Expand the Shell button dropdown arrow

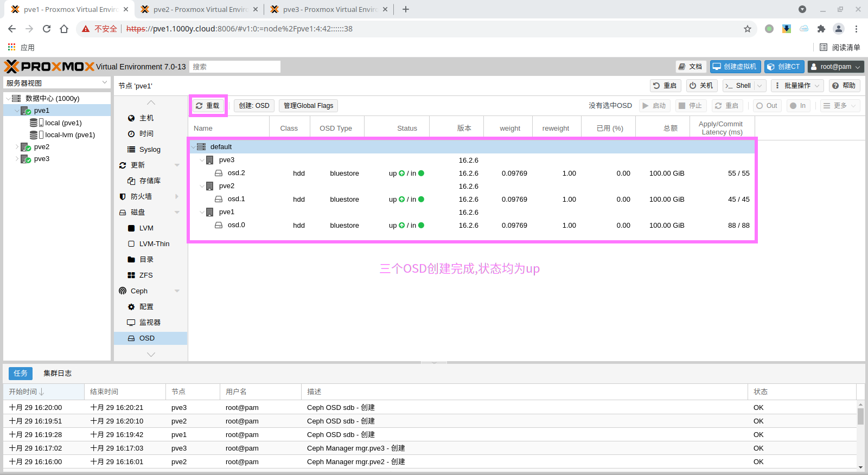(x=759, y=86)
